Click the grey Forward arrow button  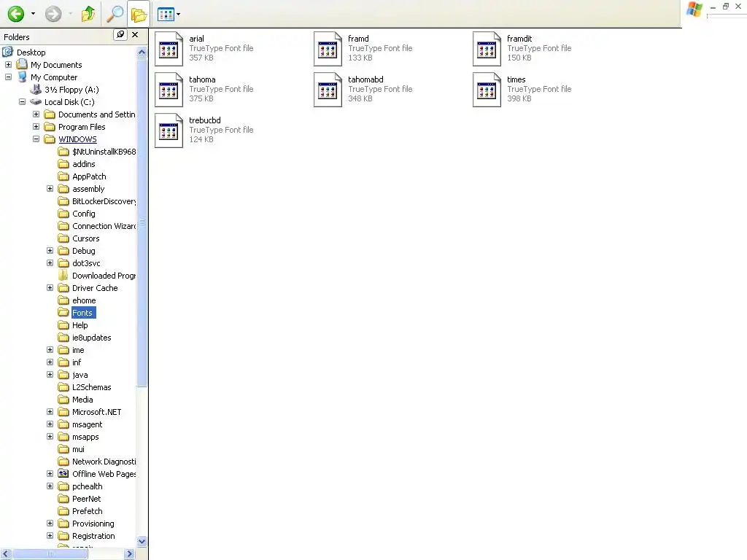[x=53, y=14]
